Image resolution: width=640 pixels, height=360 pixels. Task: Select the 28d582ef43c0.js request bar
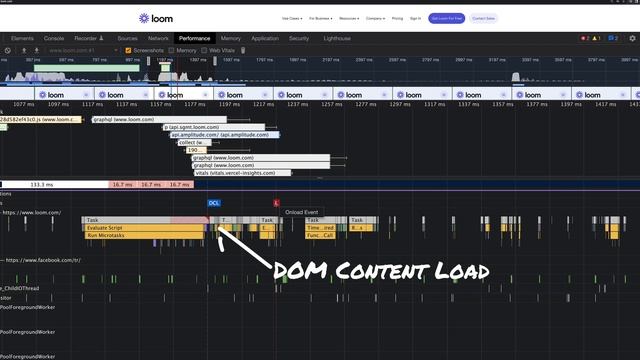(x=40, y=120)
